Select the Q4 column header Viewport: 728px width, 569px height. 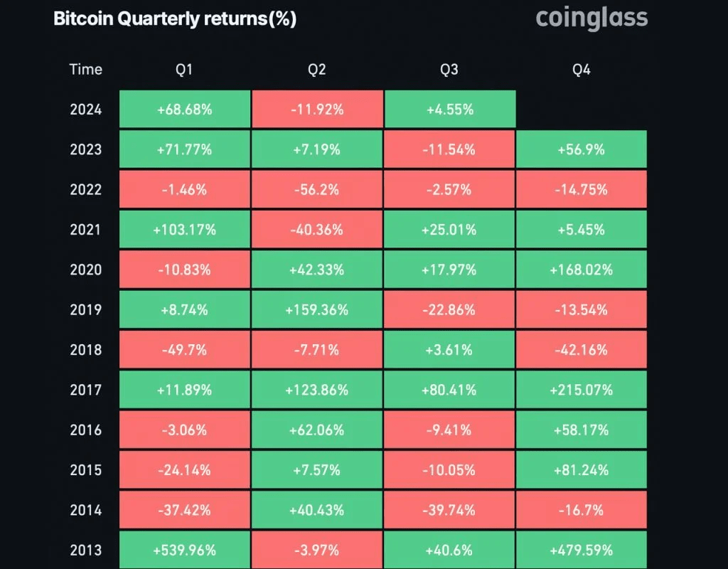click(x=582, y=70)
